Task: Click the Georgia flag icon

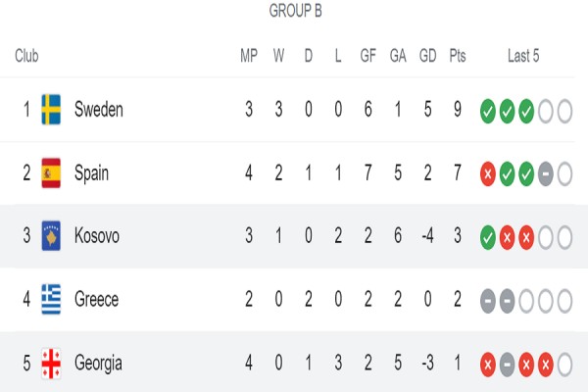Action: coord(51,364)
